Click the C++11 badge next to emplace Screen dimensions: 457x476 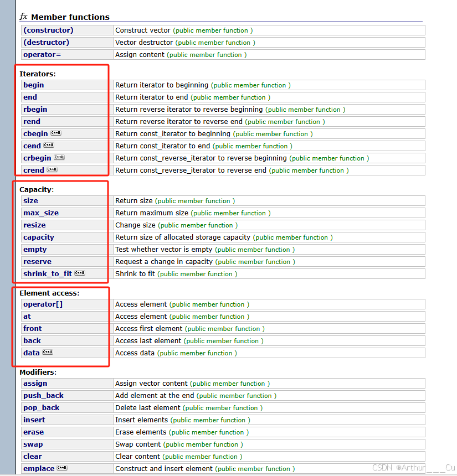62,468
